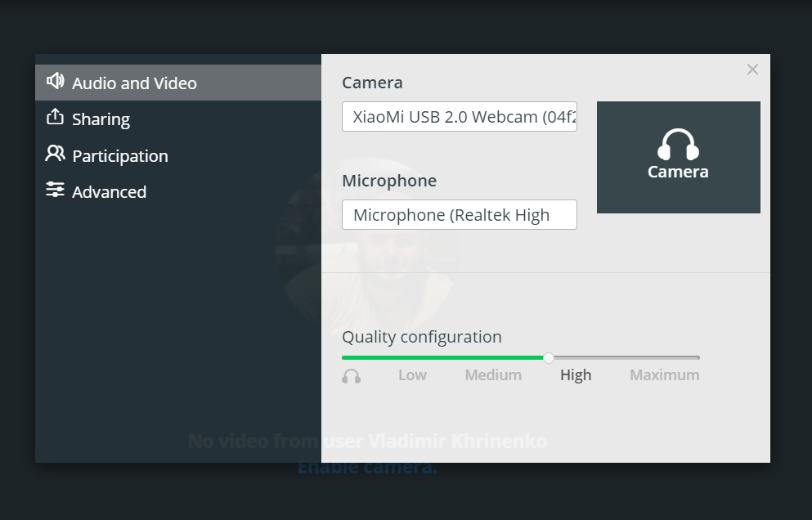Click the Microphone heading label

click(389, 181)
